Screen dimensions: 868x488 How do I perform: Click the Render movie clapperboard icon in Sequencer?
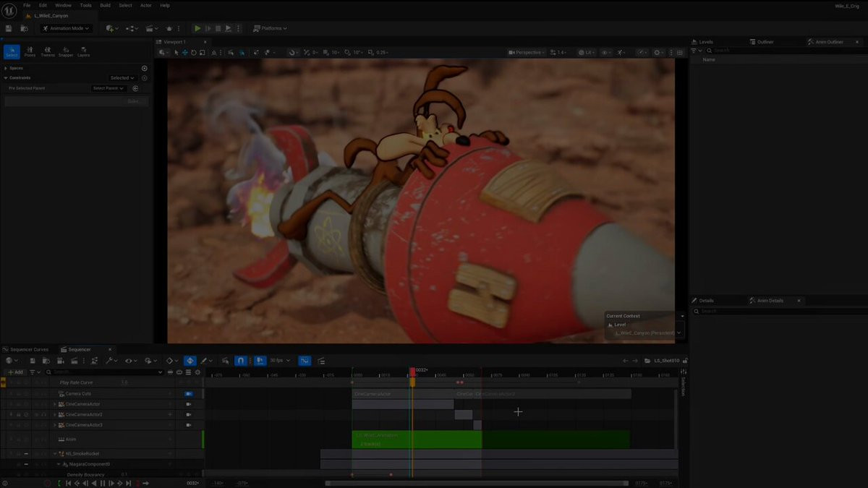74,360
